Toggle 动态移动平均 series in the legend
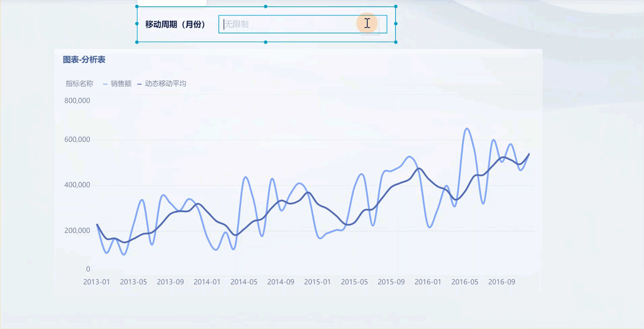 point(162,84)
